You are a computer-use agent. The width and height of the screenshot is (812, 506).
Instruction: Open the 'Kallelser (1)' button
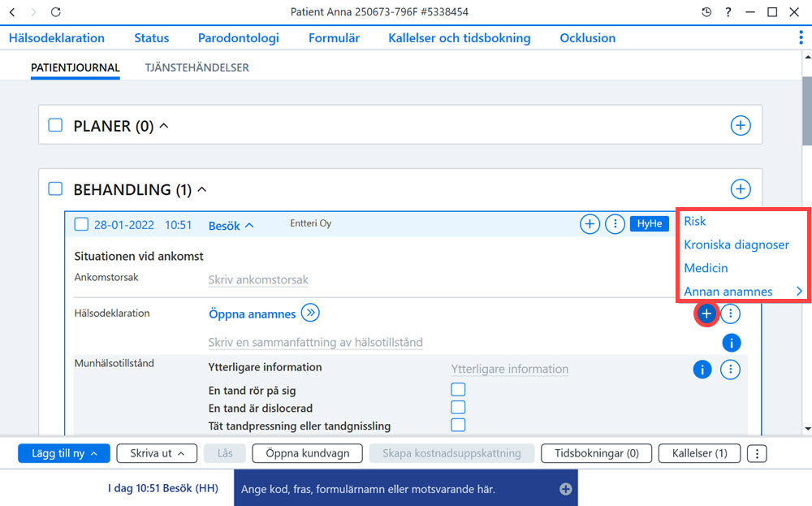[700, 453]
